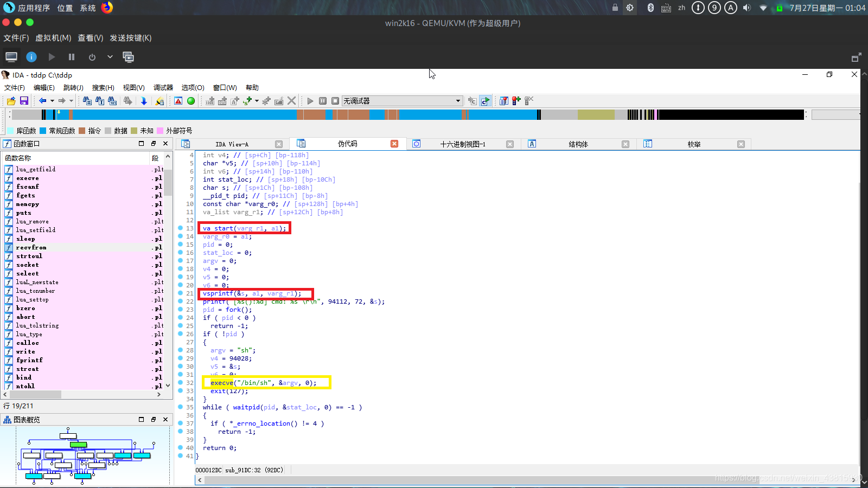Switch to the 枚举 tab
The height and width of the screenshot is (488, 868).
(x=694, y=144)
